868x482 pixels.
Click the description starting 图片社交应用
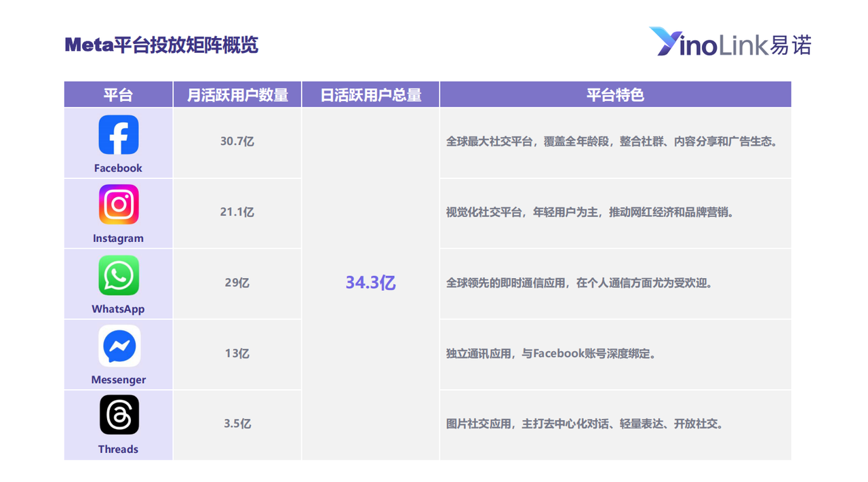585,424
